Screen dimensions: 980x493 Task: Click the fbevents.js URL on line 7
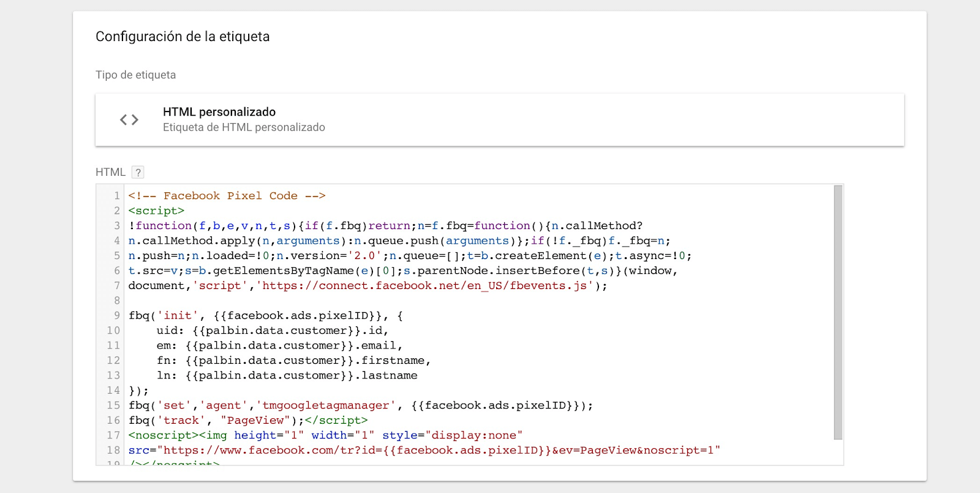pos(424,286)
